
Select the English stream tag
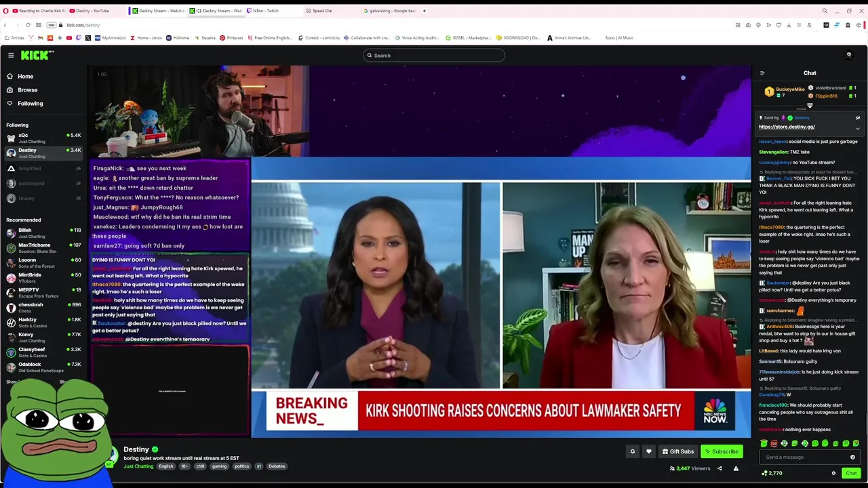[166, 466]
